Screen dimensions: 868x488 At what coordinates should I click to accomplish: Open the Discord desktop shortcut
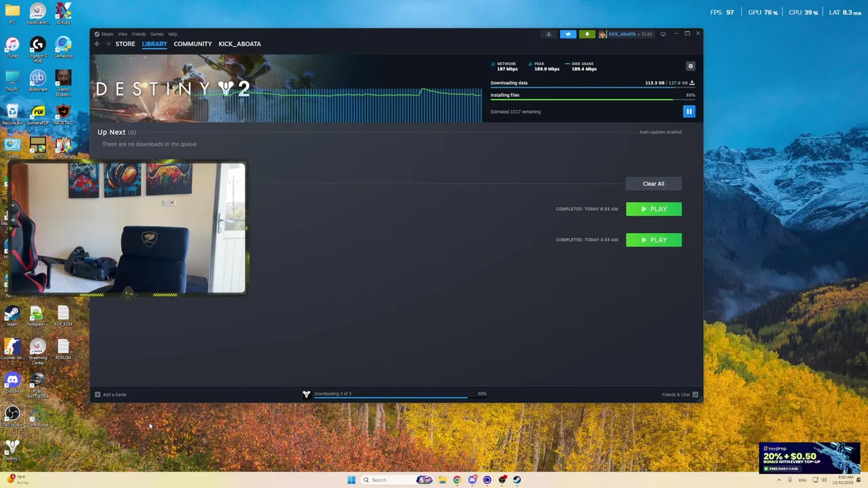click(x=12, y=383)
